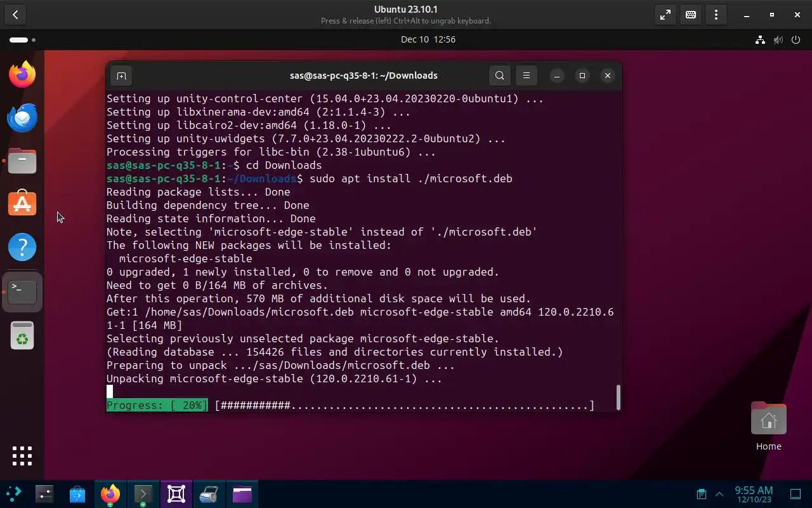The width and height of the screenshot is (812, 508).
Task: Open the scanner app in host taskbar
Action: pyautogui.click(x=209, y=494)
